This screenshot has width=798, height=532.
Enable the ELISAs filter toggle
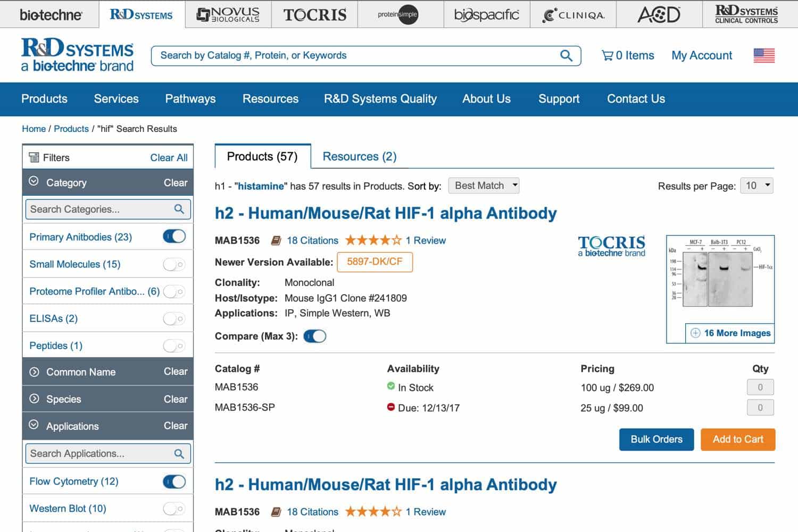pyautogui.click(x=174, y=318)
